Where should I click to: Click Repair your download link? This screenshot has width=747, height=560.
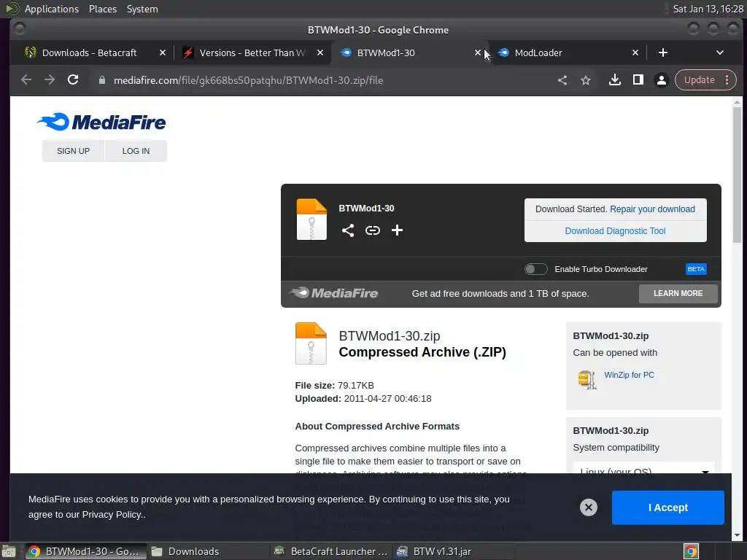click(x=652, y=209)
